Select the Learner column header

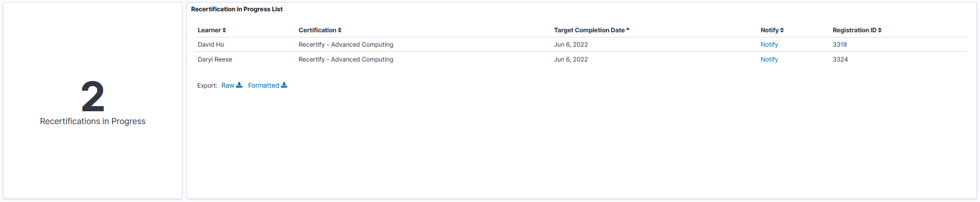(209, 30)
